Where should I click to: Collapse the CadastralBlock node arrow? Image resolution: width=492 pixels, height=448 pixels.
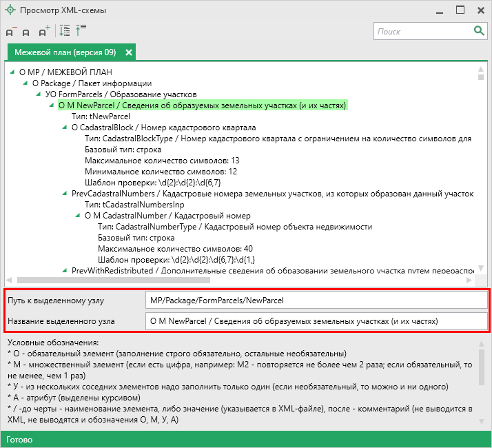(65, 128)
